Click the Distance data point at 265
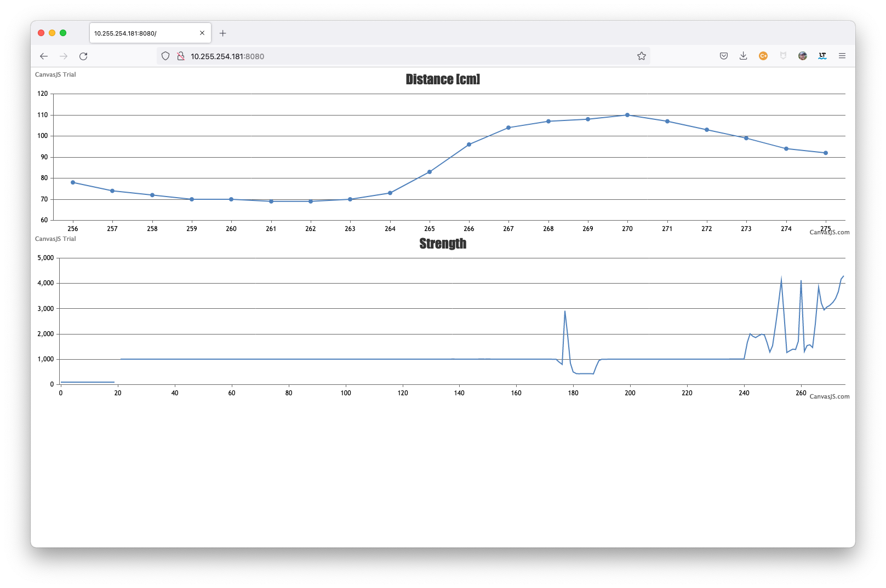 [x=430, y=172]
